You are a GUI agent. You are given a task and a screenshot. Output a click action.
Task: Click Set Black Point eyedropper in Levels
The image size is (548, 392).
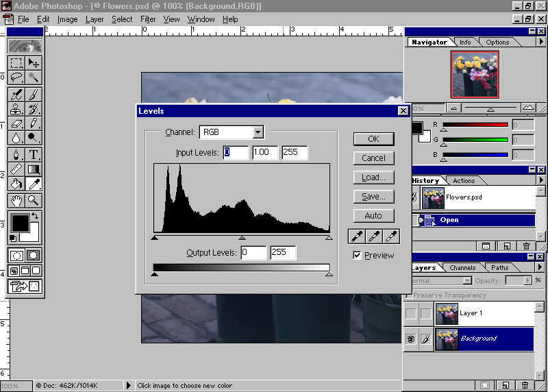click(x=357, y=236)
